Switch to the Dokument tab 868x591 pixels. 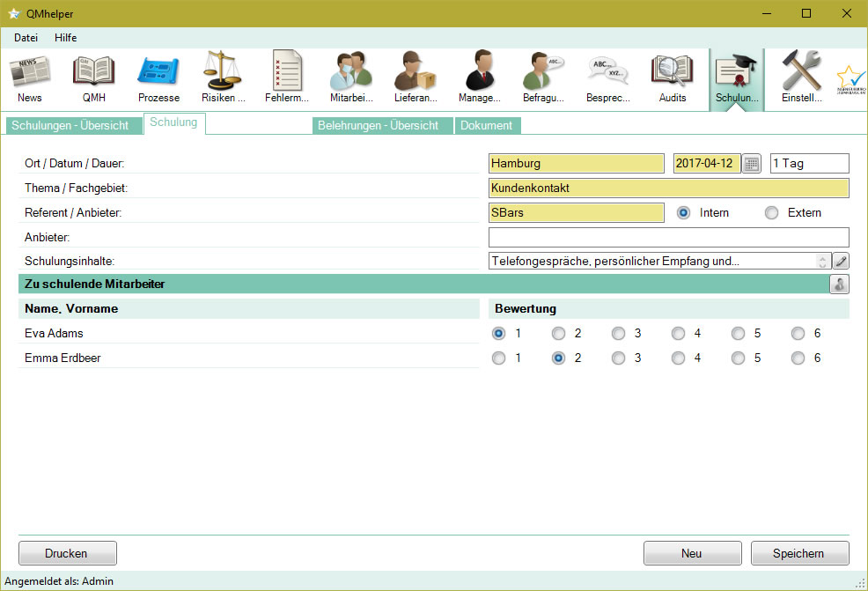487,125
